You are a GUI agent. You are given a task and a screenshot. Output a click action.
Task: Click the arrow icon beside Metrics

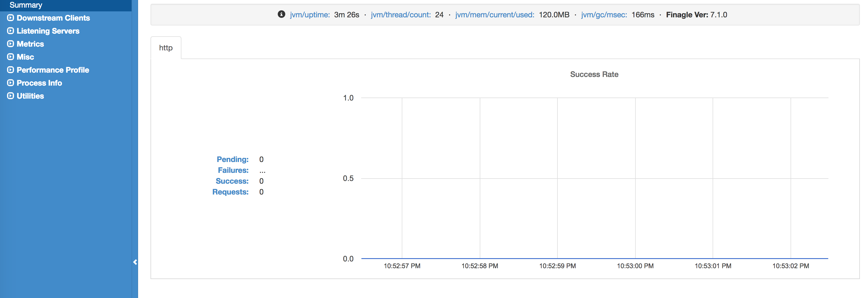[x=11, y=44]
